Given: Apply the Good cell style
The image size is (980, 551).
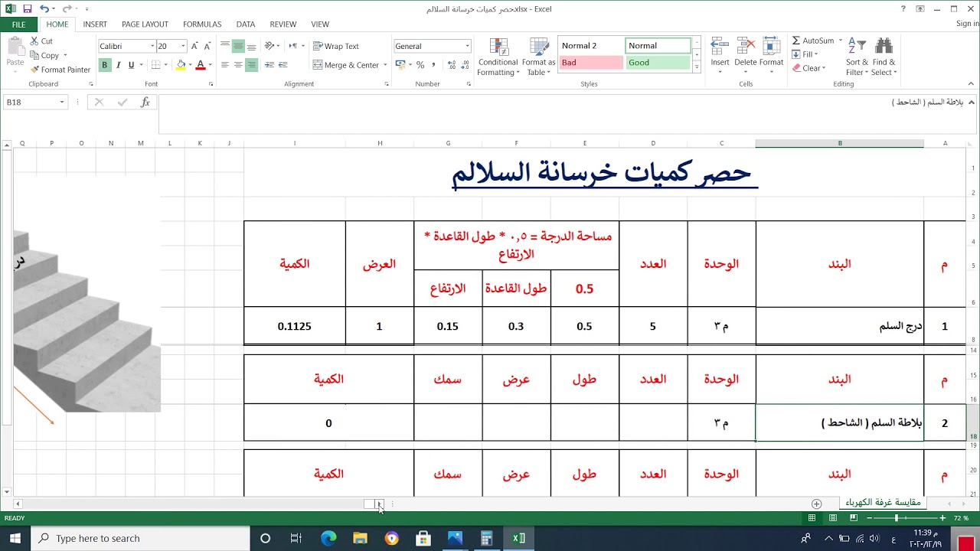Looking at the screenshot, I should (658, 63).
